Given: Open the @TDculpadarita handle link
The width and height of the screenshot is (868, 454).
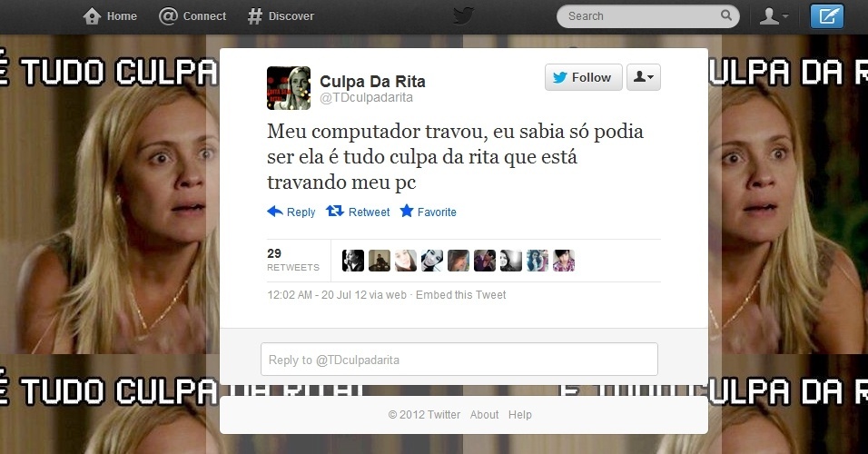Looking at the screenshot, I should pos(366,97).
